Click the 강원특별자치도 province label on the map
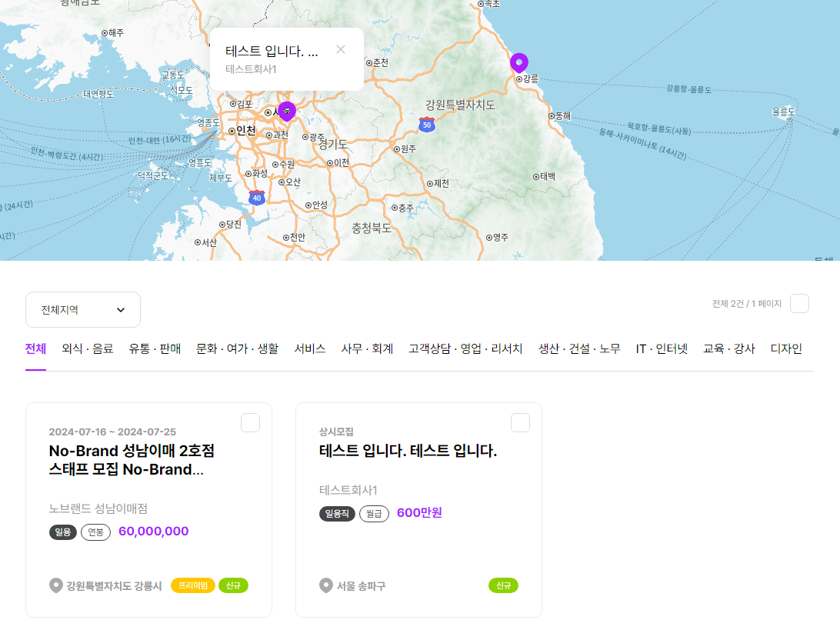 tap(460, 105)
